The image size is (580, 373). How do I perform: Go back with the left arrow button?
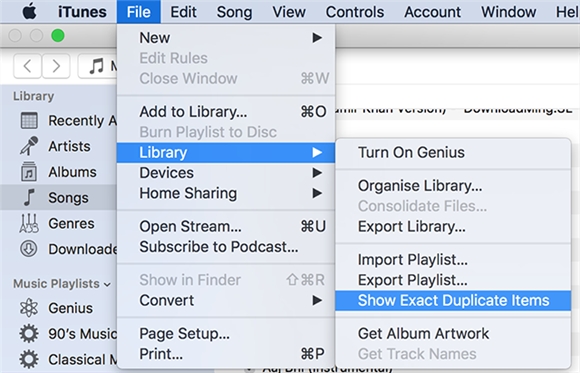[x=27, y=66]
